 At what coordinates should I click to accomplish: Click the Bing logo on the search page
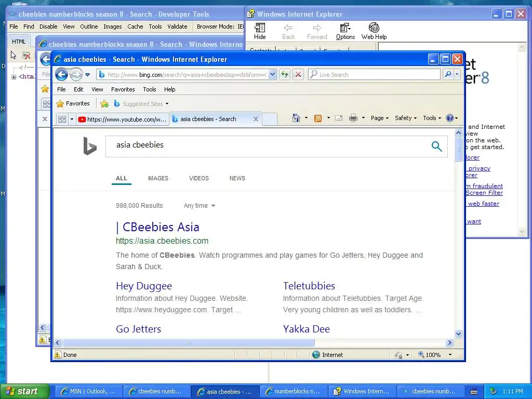[x=90, y=146]
